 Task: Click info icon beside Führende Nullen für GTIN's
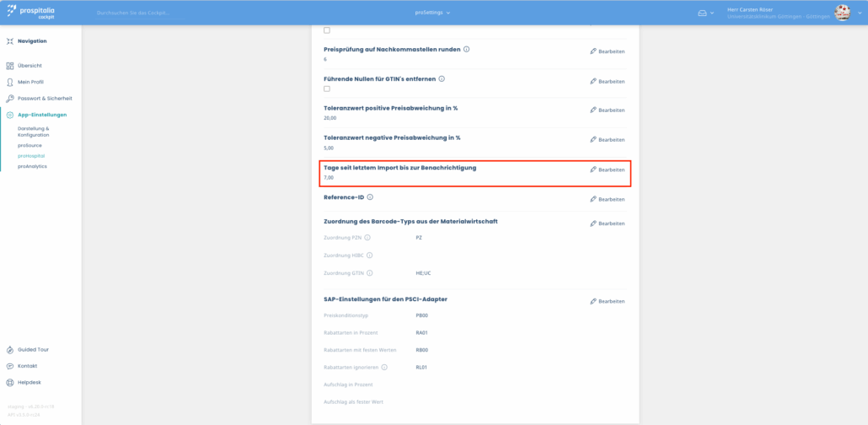point(442,79)
